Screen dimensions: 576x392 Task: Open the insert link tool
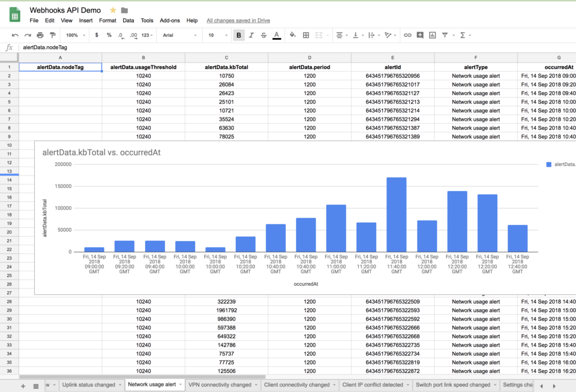(x=407, y=35)
